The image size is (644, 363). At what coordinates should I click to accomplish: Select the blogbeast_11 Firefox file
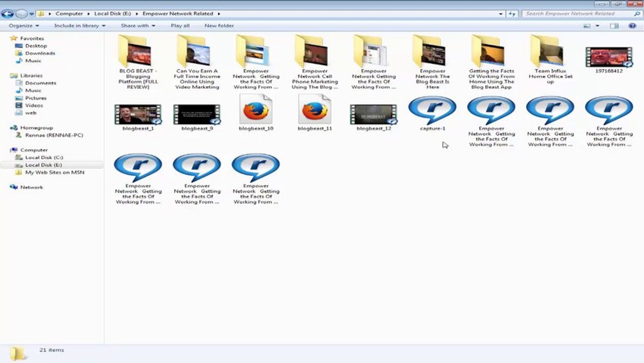(x=315, y=113)
